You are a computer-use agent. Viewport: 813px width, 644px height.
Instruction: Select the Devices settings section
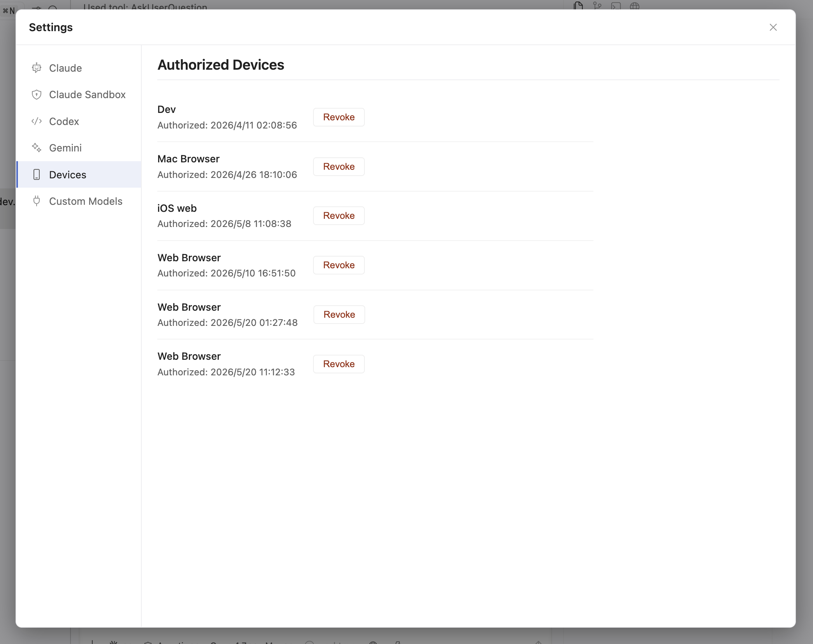click(79, 174)
